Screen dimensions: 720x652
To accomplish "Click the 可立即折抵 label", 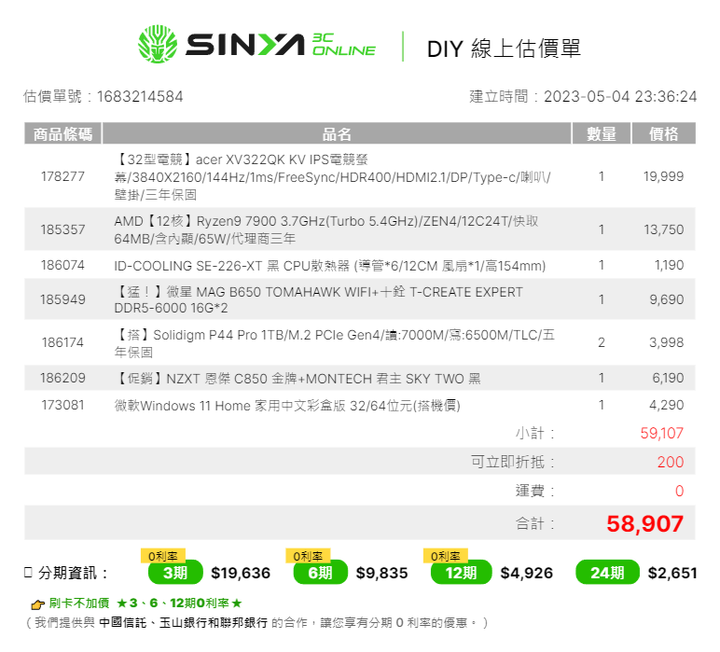I will (x=513, y=462).
